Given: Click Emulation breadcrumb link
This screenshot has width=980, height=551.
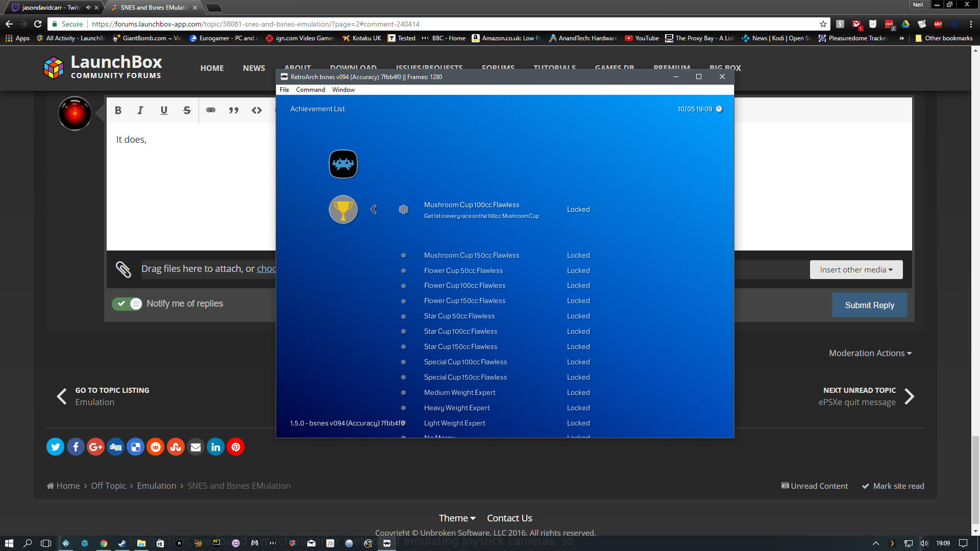Looking at the screenshot, I should (x=157, y=486).
